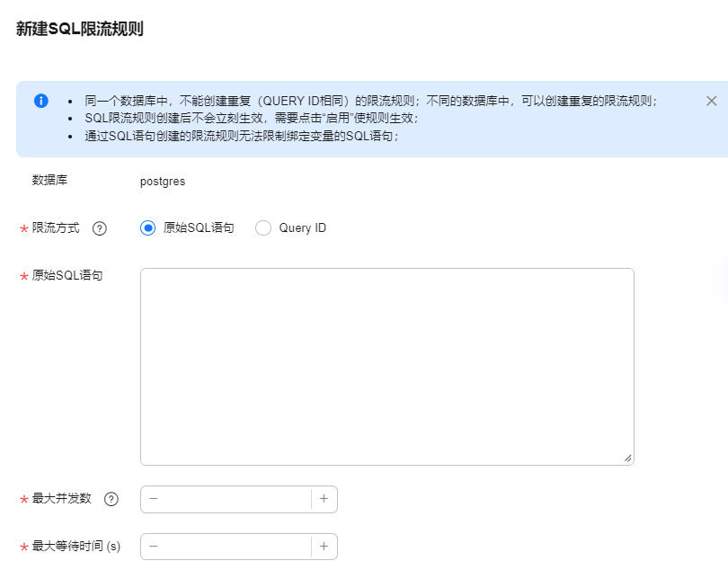Click the 原始SQL语句 radio label text

pos(199,227)
